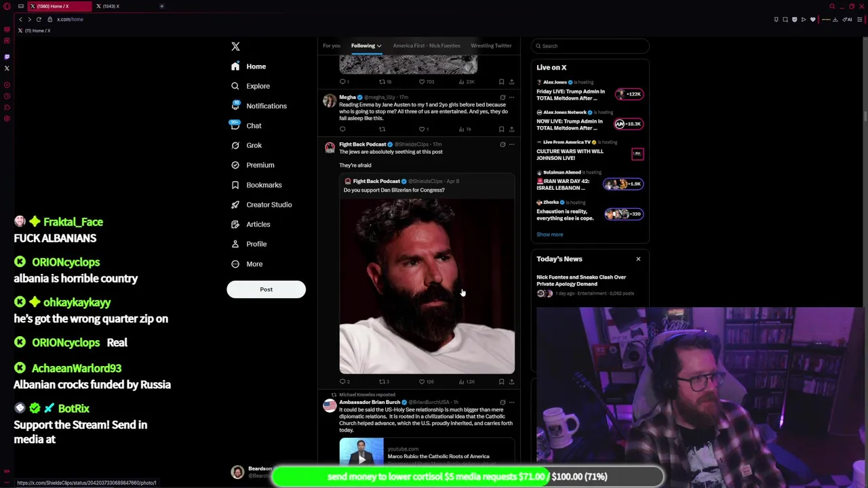Switch to the For you timeline tab
This screenshot has height=488, width=868.
(x=331, y=45)
